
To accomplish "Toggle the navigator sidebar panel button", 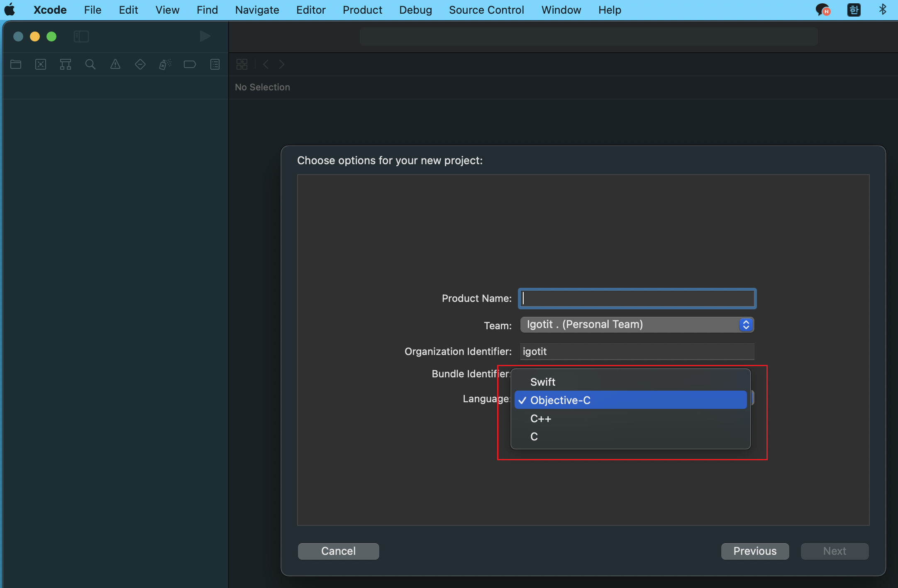I will coord(81,36).
